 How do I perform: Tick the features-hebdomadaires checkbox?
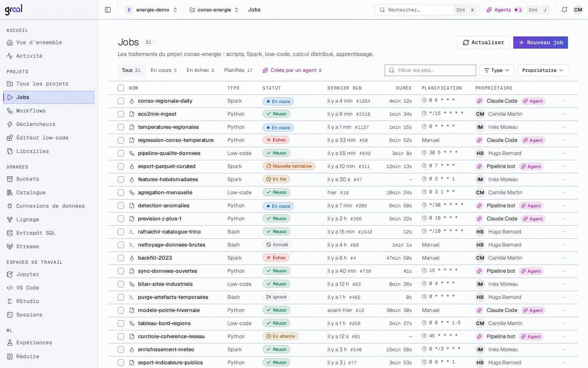pyautogui.click(x=121, y=180)
